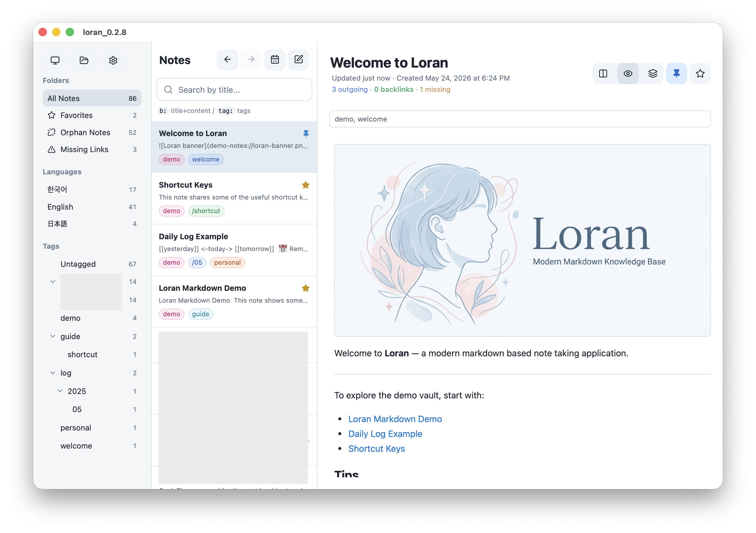Click /05 tag chip on Daily Log

pyautogui.click(x=197, y=263)
